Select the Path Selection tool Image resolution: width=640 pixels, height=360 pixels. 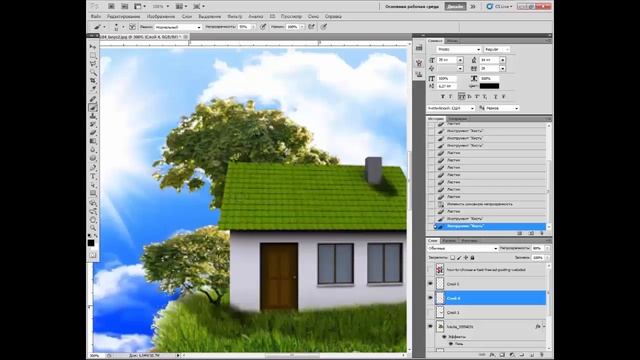click(x=93, y=185)
